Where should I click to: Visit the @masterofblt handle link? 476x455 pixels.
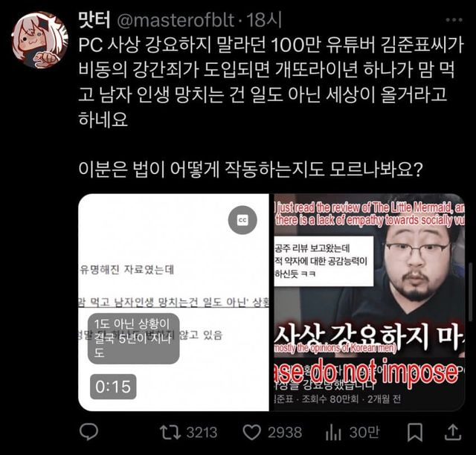pos(176,20)
